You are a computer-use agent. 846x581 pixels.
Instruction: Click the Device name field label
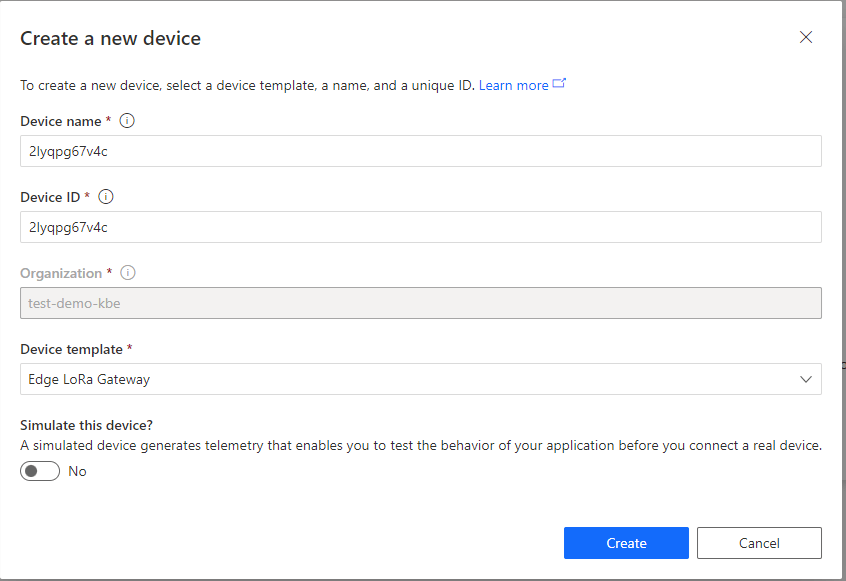click(60, 121)
